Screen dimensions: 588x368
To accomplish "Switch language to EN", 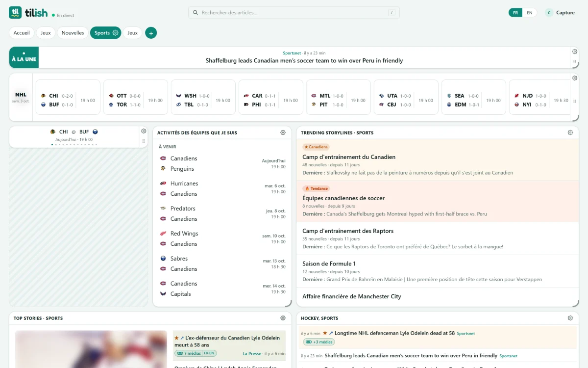I will (x=529, y=13).
